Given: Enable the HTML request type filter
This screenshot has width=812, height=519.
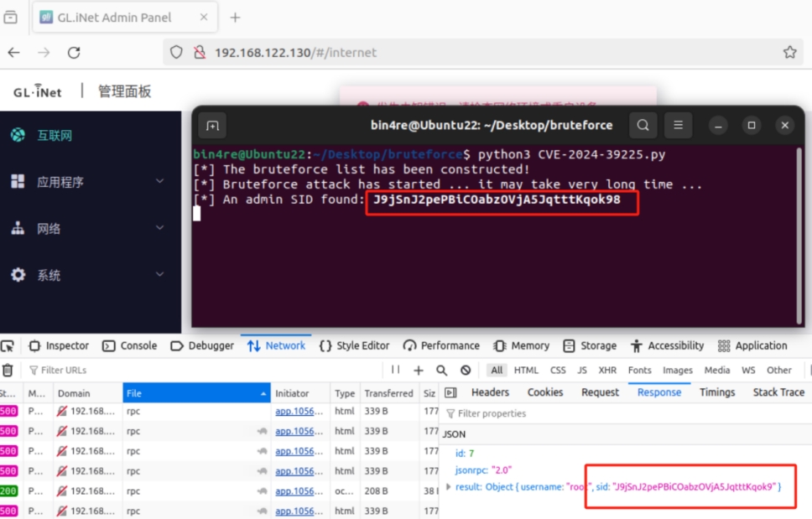Looking at the screenshot, I should [x=526, y=370].
